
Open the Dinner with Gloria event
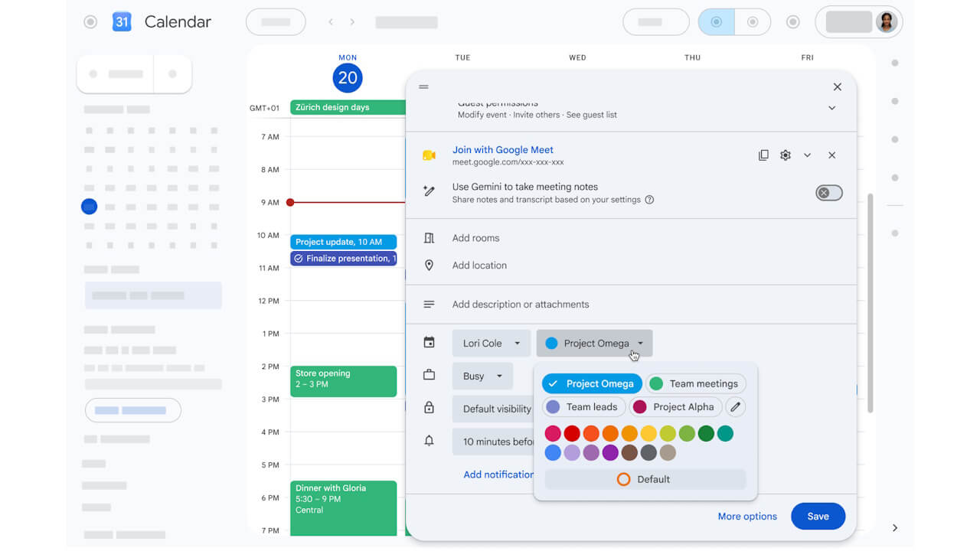(343, 508)
